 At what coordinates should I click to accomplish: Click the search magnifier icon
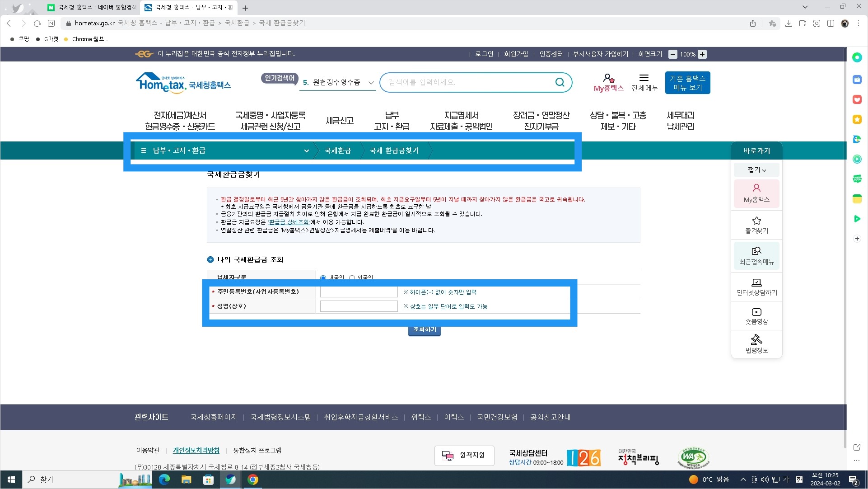560,82
